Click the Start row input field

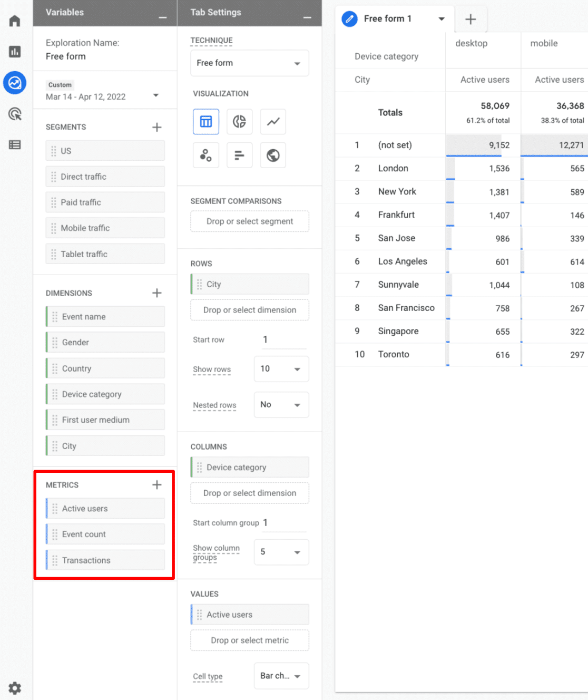(283, 339)
